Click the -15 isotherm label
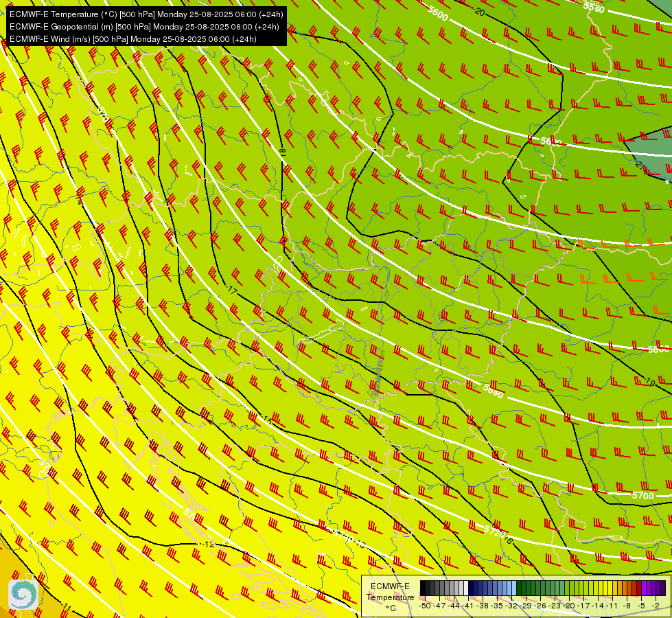The image size is (672, 618). (266, 420)
